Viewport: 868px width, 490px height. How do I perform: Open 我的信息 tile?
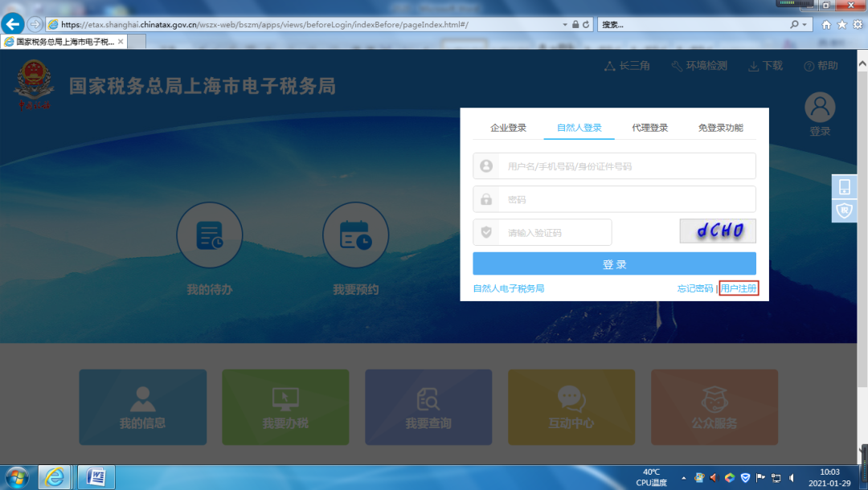coord(143,407)
